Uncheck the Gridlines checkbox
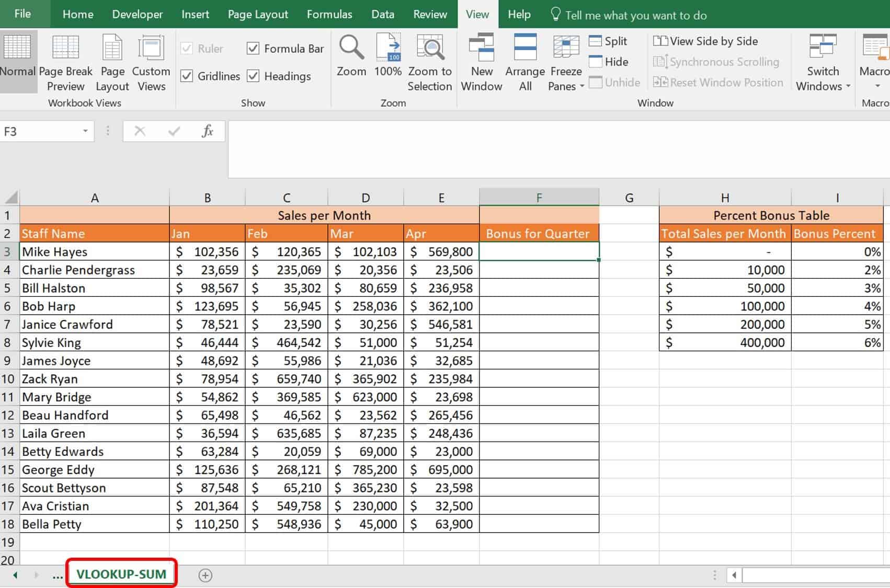 click(x=187, y=76)
